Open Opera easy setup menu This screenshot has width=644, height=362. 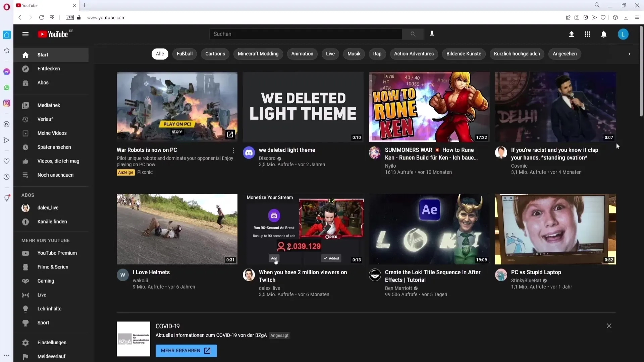[637, 17]
